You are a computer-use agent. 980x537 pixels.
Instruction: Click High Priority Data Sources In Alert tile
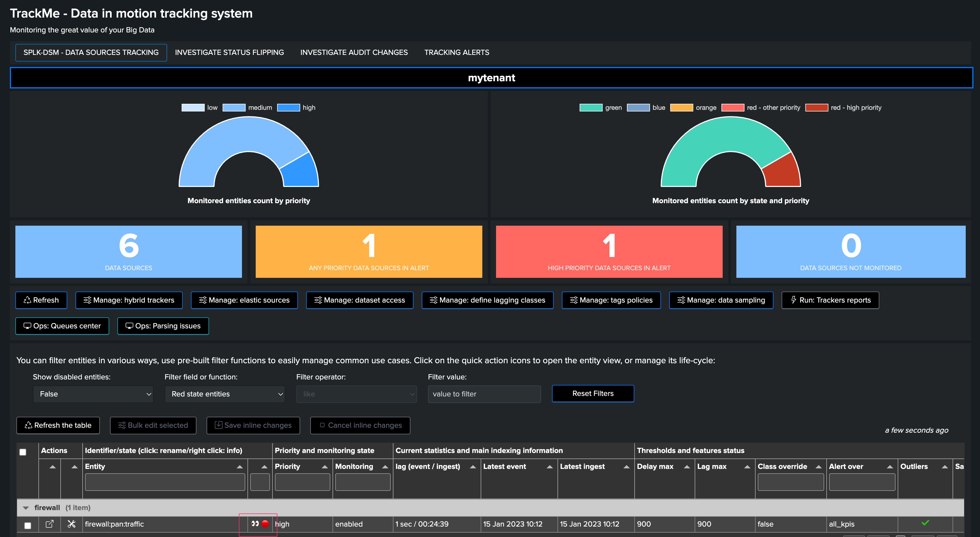tap(609, 251)
